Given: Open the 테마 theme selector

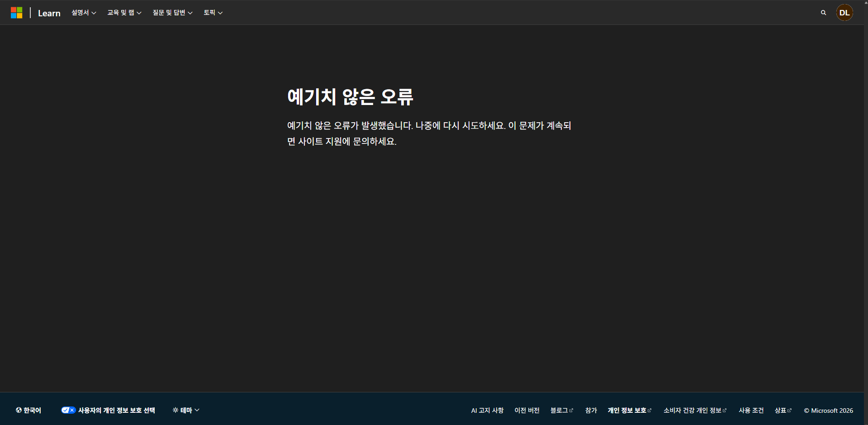Looking at the screenshot, I should (x=186, y=410).
